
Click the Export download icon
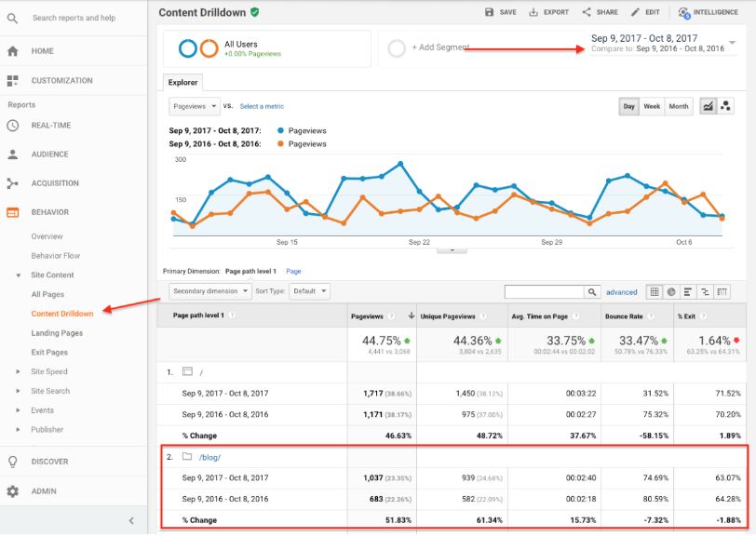[x=533, y=12]
